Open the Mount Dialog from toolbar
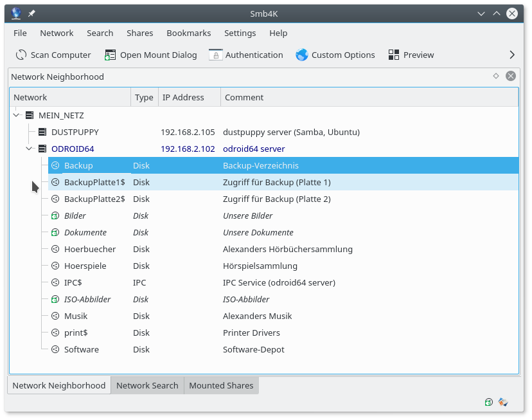The width and height of the screenshot is (532, 420). (111, 55)
